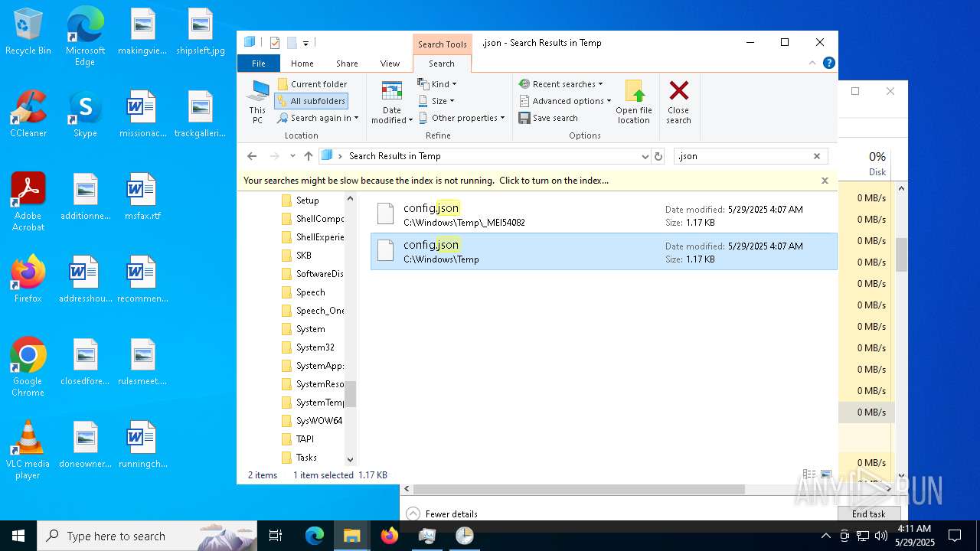Select the Search ribbon tab
This screenshot has height=551, width=980.
click(441, 64)
